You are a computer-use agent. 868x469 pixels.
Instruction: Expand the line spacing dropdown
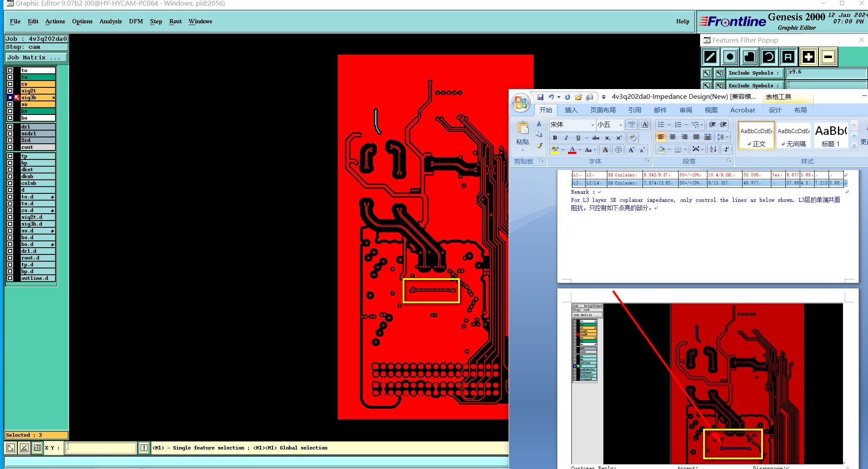(x=727, y=137)
